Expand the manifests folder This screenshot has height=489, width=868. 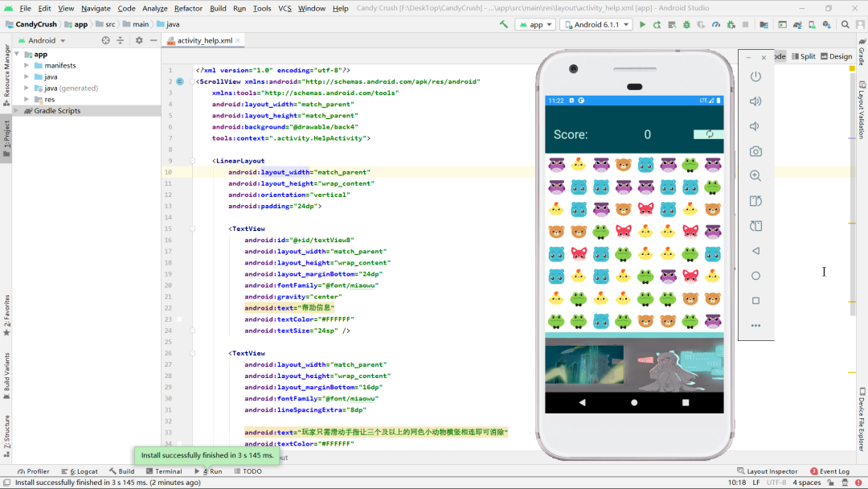27,65
